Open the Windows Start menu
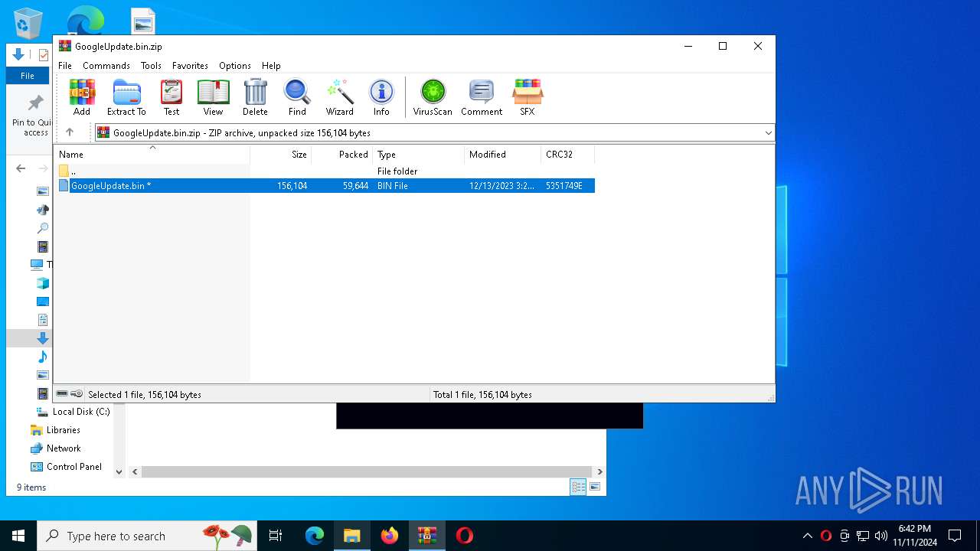This screenshot has height=551, width=980. (18, 536)
